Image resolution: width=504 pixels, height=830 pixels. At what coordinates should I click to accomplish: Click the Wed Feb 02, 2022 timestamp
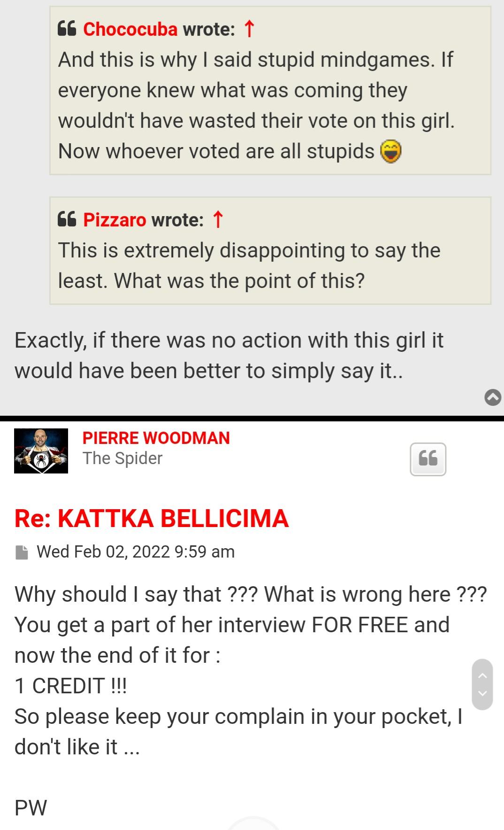pyautogui.click(x=136, y=551)
